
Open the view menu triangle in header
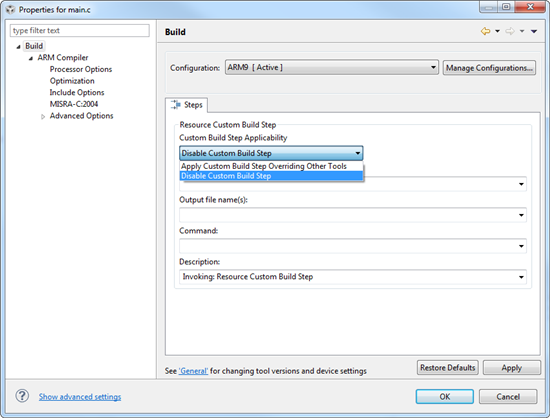coord(534,32)
